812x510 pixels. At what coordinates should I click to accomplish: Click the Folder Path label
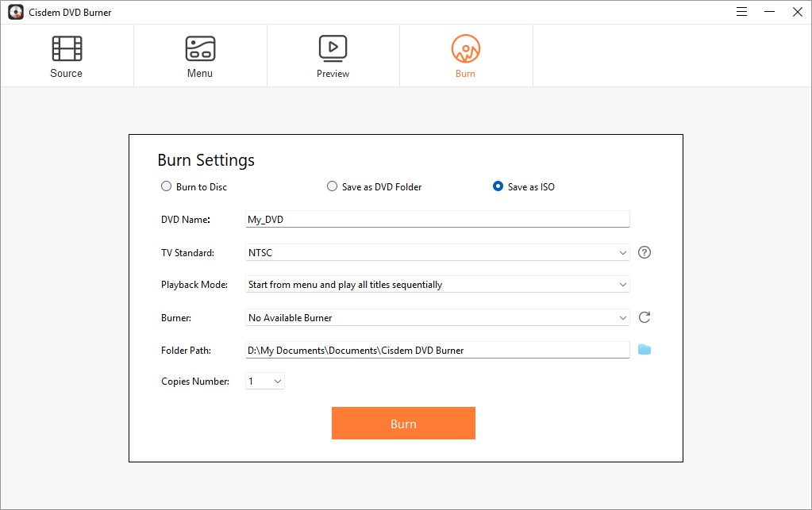pyautogui.click(x=186, y=350)
